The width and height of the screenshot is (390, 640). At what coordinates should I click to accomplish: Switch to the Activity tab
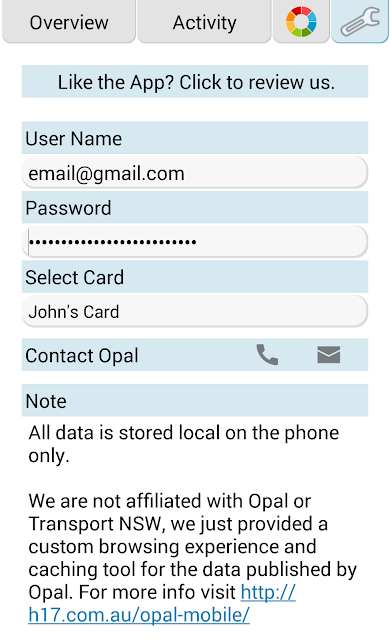pyautogui.click(x=204, y=21)
